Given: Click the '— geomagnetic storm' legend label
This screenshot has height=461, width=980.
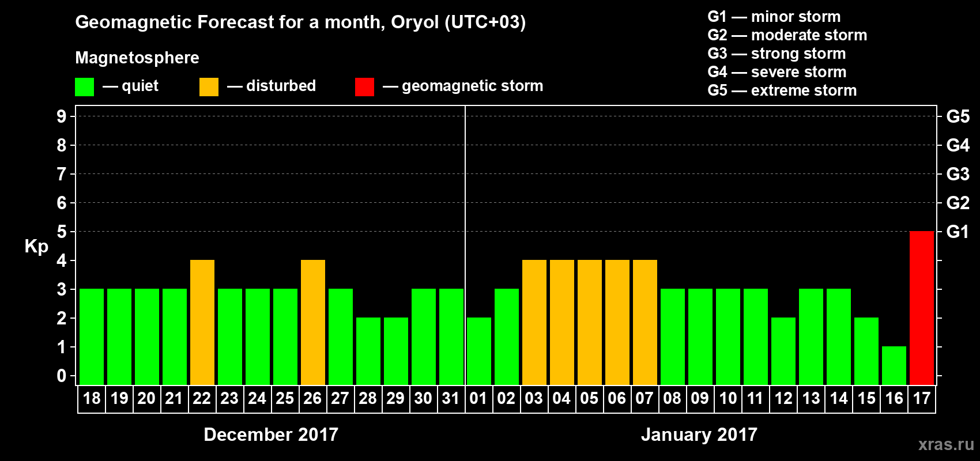Looking at the screenshot, I should (463, 86).
